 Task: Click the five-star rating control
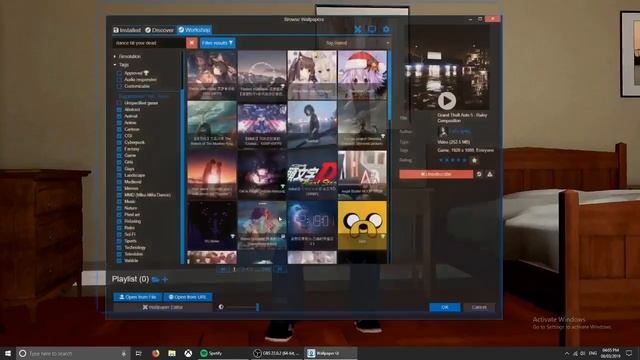point(453,160)
